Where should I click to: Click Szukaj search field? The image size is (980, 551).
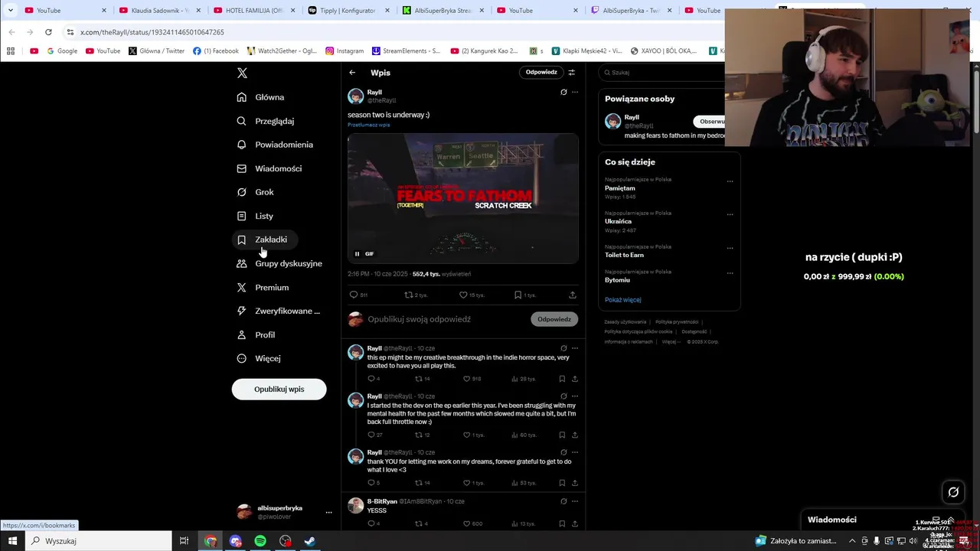(x=662, y=73)
